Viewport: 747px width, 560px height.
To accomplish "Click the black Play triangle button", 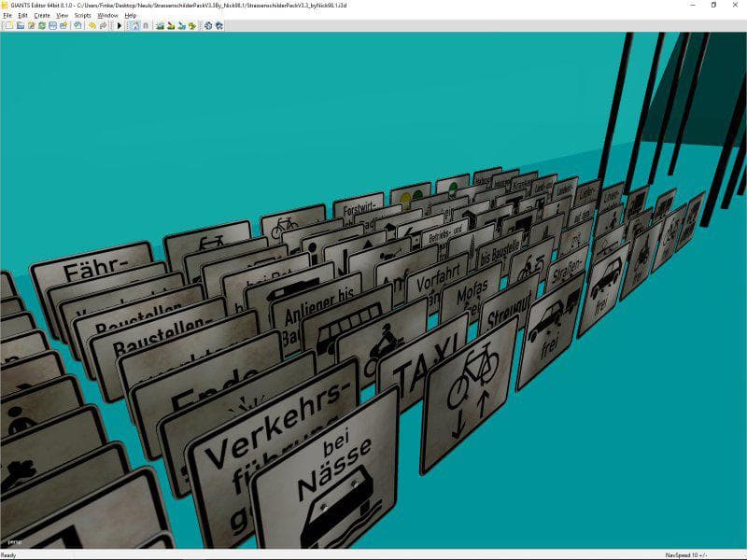I will pyautogui.click(x=120, y=26).
